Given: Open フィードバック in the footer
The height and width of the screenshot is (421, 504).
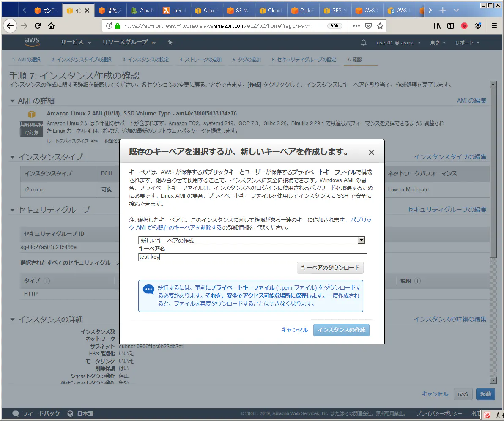Looking at the screenshot, I should pos(36,414).
